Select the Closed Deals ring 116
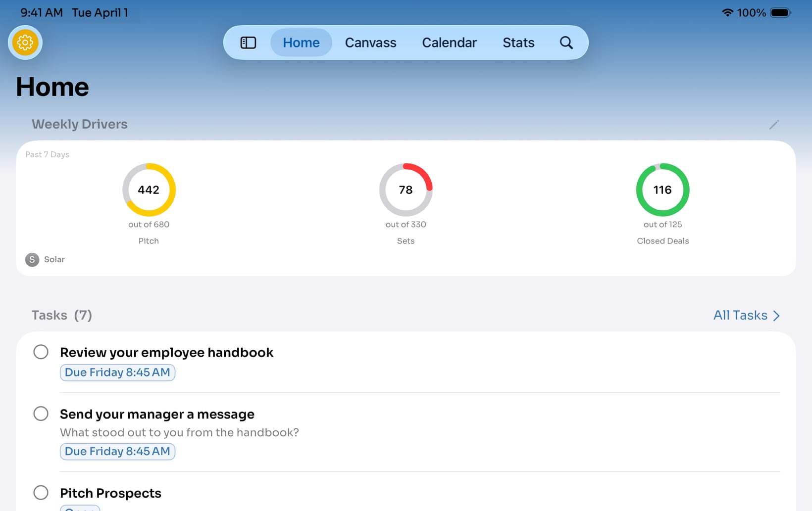Screen dimensions: 812x511 [x=662, y=190]
